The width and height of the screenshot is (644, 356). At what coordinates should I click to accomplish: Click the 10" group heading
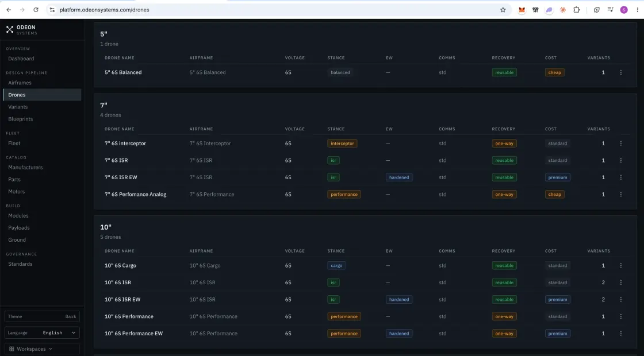pyautogui.click(x=106, y=227)
